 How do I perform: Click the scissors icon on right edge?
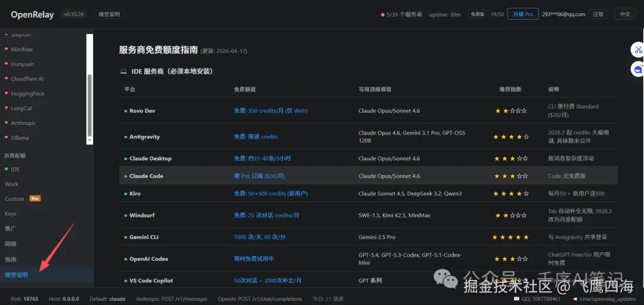tap(638, 51)
